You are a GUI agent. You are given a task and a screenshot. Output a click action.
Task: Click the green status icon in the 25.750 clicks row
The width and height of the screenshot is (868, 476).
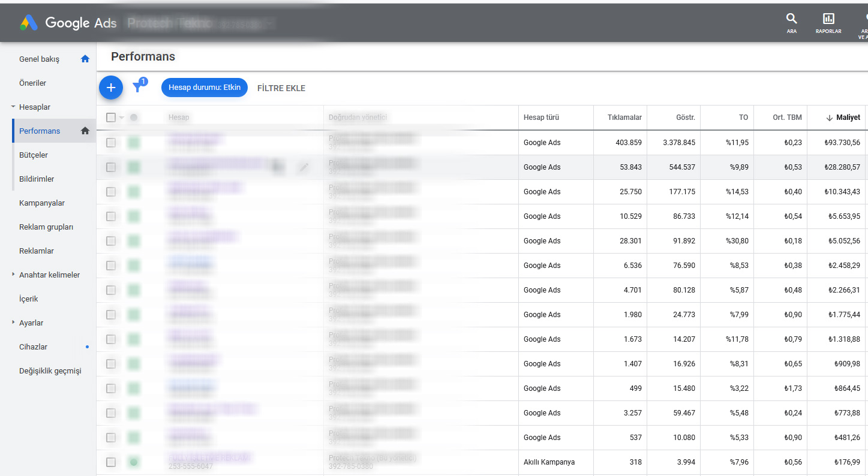[x=134, y=192]
